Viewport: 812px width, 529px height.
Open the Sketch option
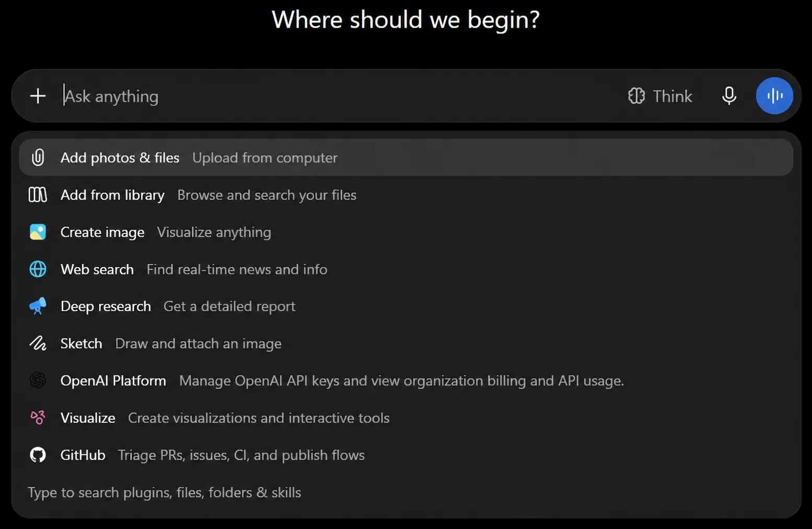406,343
